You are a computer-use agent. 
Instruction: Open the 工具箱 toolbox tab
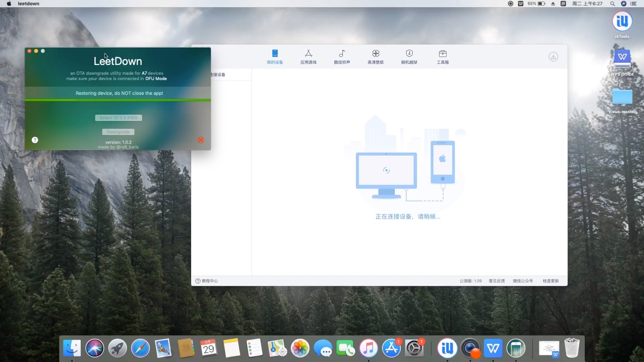pyautogui.click(x=442, y=57)
